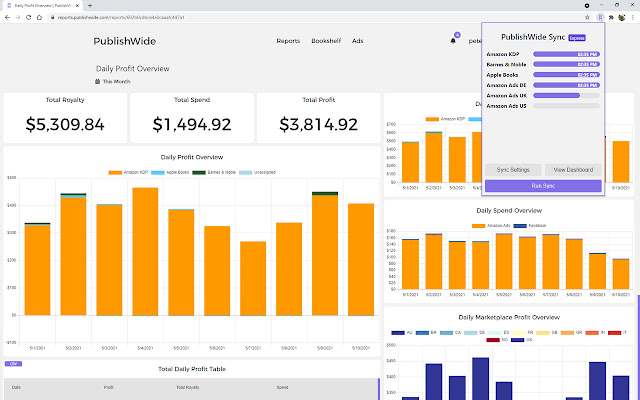Click the browser back arrow
Image resolution: width=640 pixels, height=400 pixels.
click(x=7, y=17)
